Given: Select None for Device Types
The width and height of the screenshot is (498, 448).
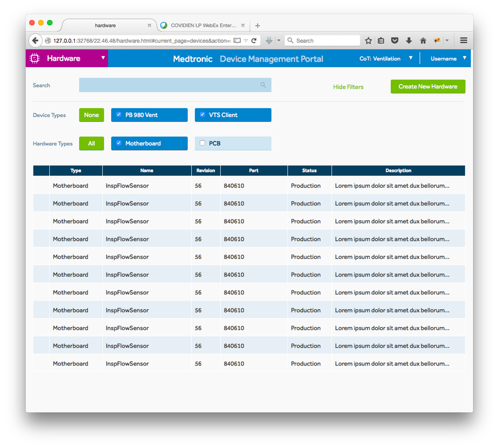Looking at the screenshot, I should [x=92, y=115].
